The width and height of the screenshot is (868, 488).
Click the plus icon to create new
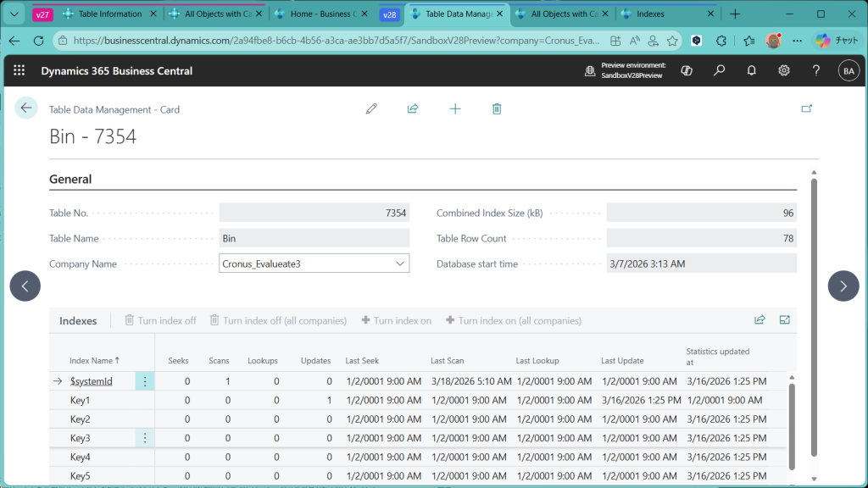tap(455, 108)
